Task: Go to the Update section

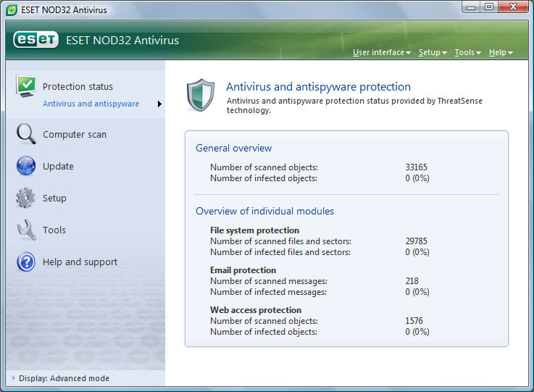Action: click(58, 166)
